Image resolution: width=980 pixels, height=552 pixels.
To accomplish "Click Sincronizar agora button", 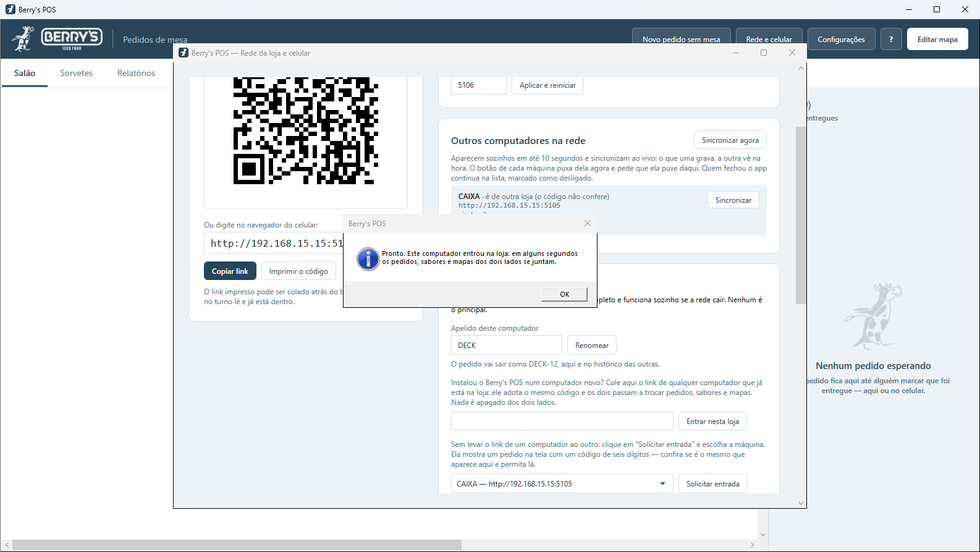I will coord(730,140).
